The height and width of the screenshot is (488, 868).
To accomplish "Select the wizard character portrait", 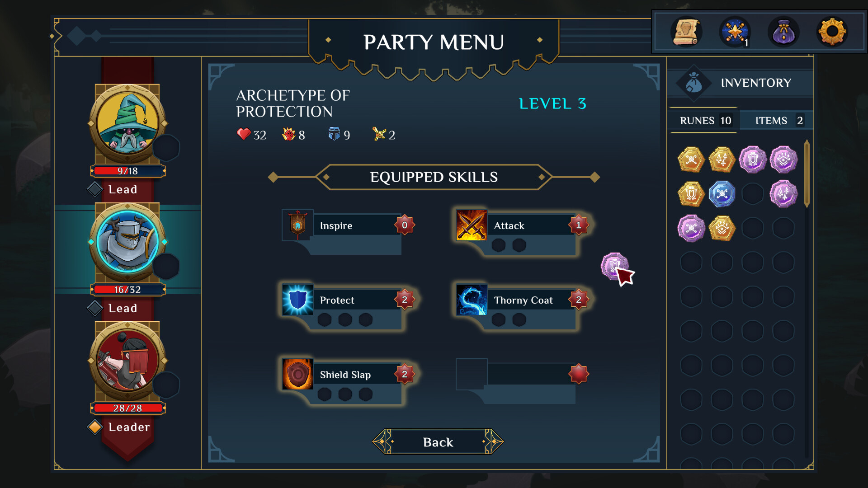I will (127, 123).
